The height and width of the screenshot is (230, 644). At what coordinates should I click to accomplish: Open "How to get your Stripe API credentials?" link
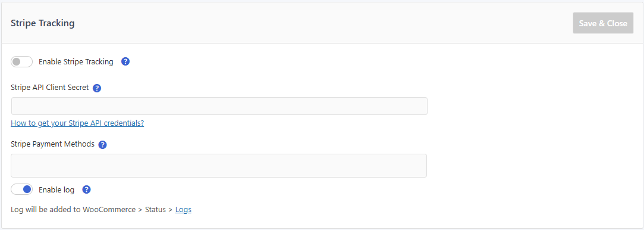click(77, 123)
